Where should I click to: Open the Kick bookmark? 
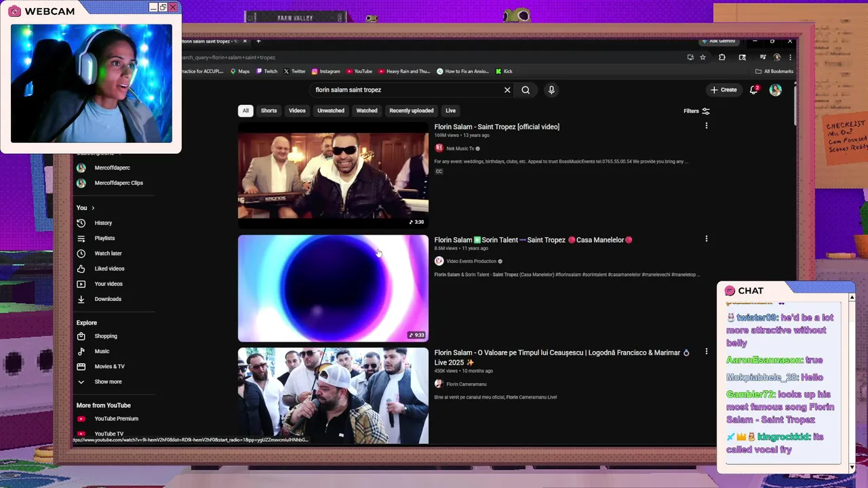(504, 71)
